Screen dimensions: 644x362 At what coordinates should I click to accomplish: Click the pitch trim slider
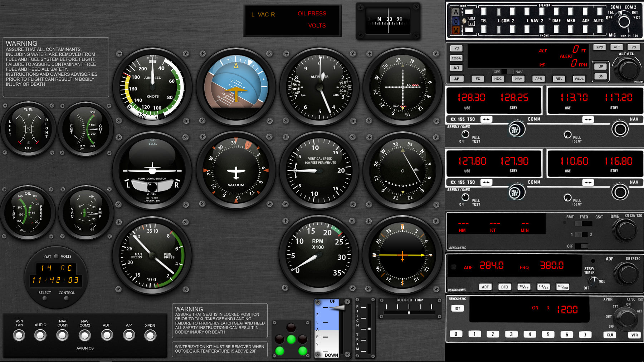369,329
